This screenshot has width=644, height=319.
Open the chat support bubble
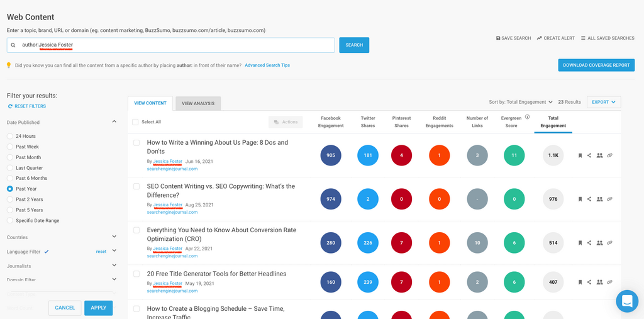(626, 301)
